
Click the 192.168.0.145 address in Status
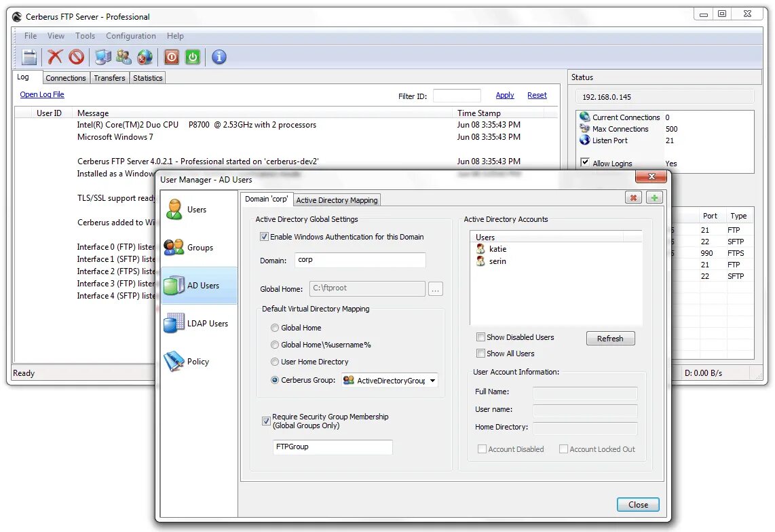(607, 97)
